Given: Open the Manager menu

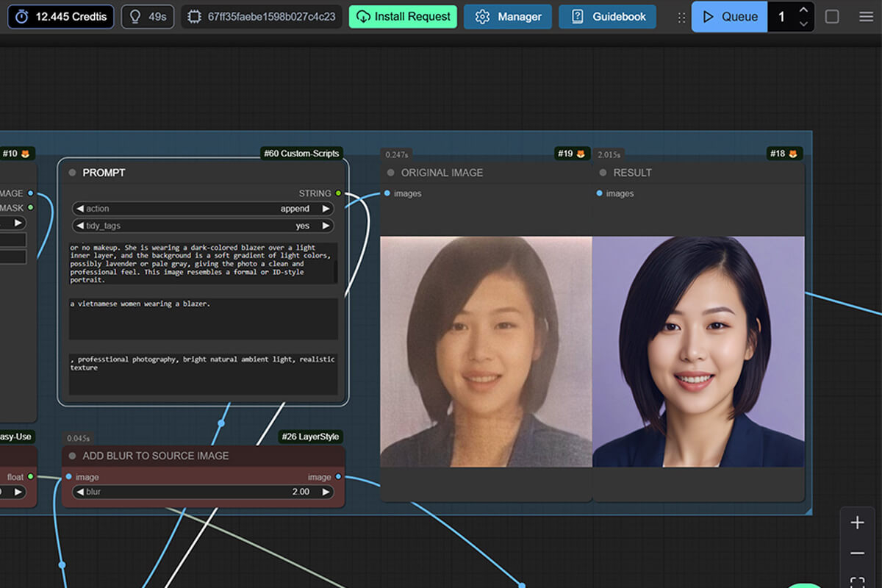Looking at the screenshot, I should [x=507, y=16].
